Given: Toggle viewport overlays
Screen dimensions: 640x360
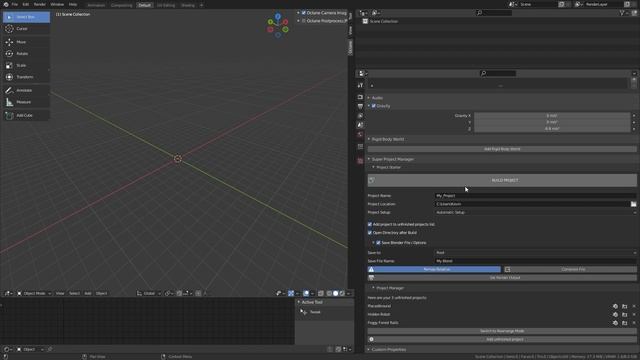Looking at the screenshot, I should [306, 293].
